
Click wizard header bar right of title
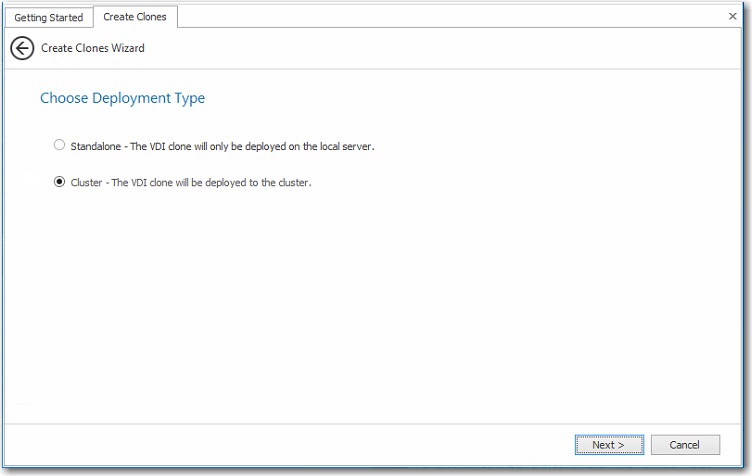pos(450,48)
